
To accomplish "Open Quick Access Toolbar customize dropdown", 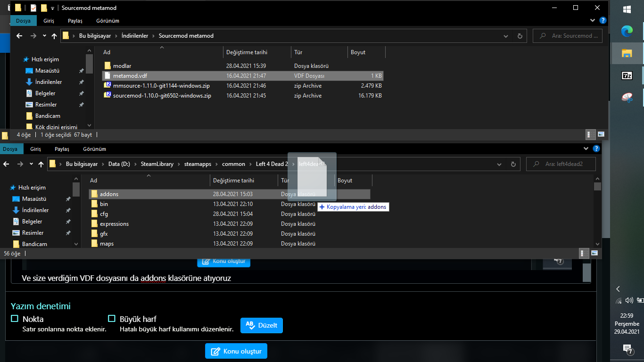I will (52, 8).
